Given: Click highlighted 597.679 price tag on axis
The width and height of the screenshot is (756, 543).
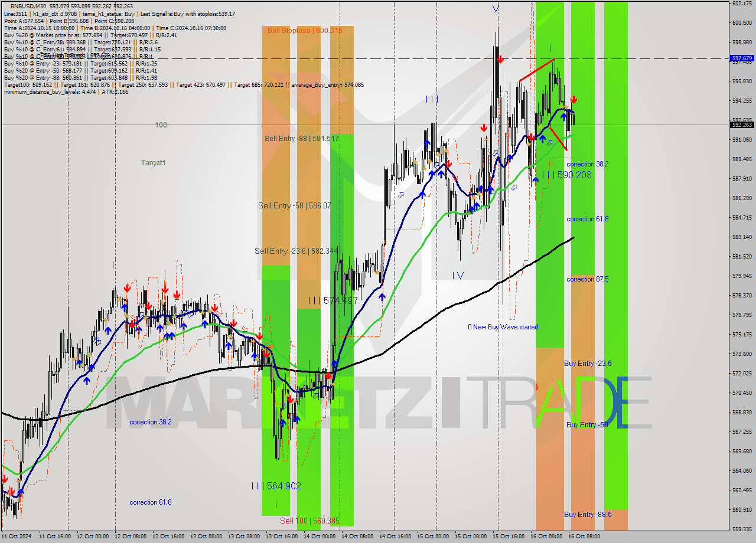Looking at the screenshot, I should click(742, 58).
